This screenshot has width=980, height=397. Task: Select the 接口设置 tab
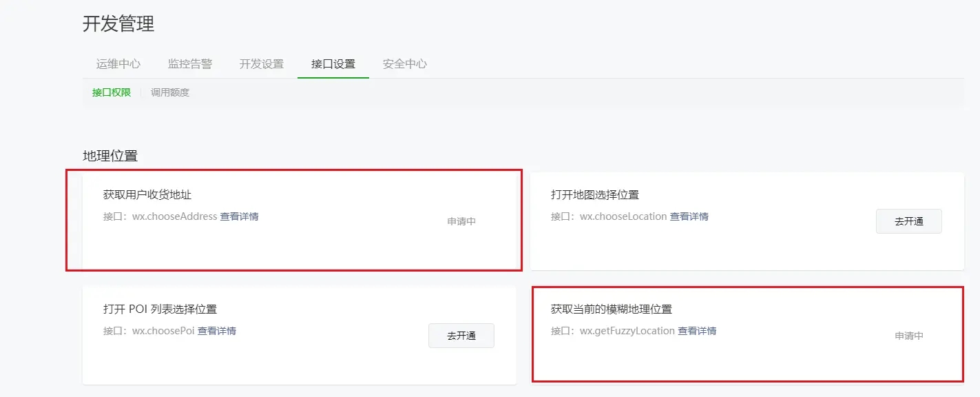[333, 64]
